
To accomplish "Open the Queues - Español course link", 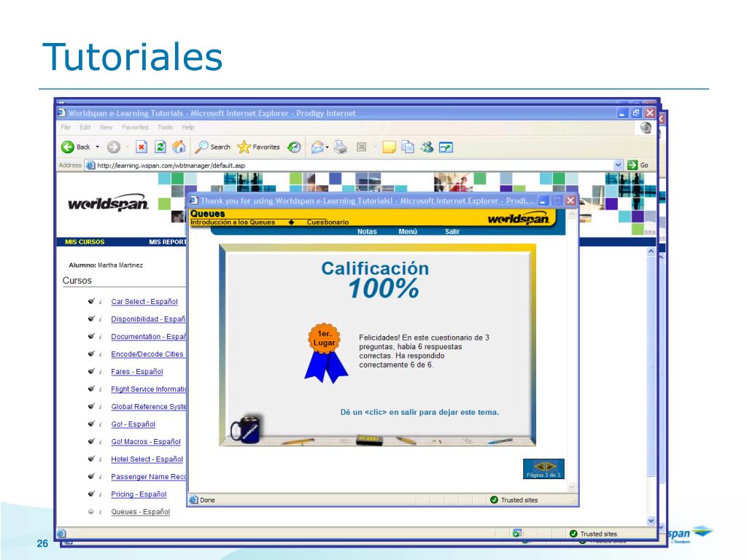I will pyautogui.click(x=141, y=512).
